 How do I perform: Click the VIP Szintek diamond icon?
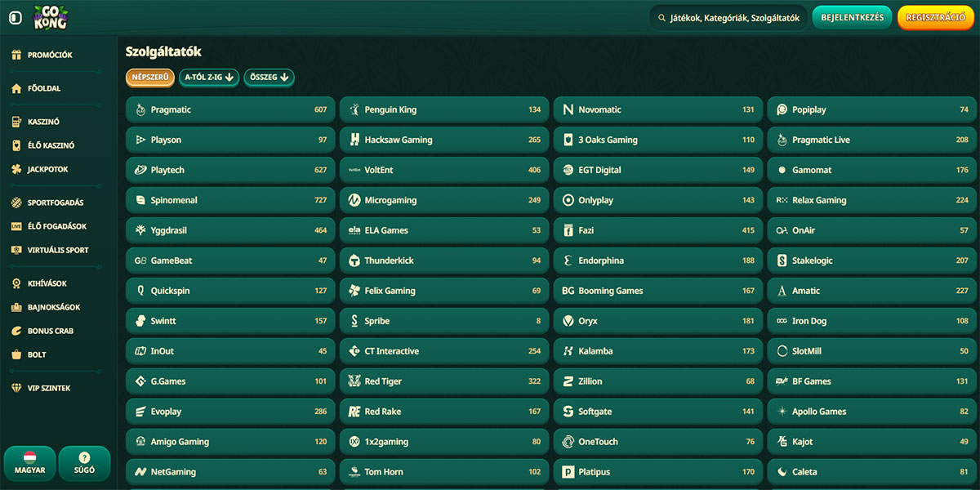[16, 388]
